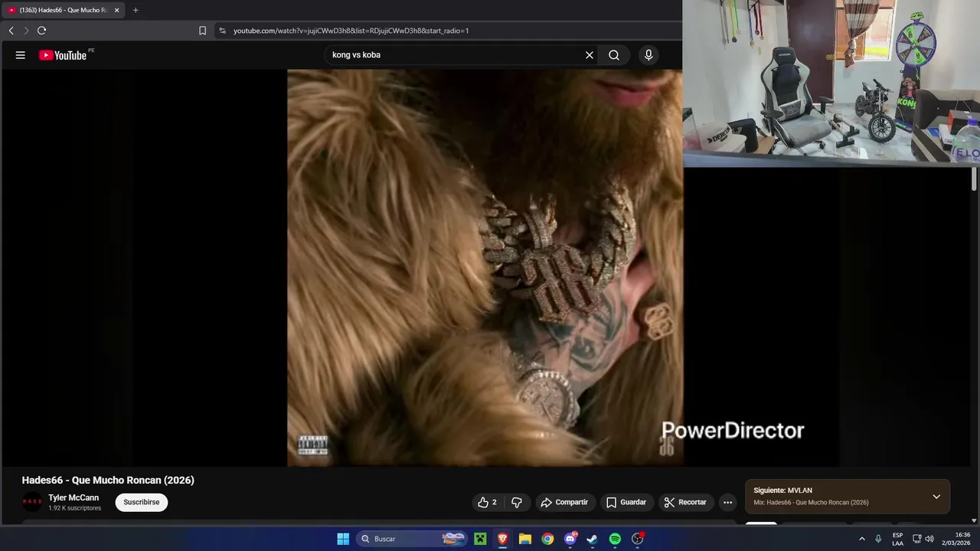Viewport: 980px width, 551px height.
Task: Close the Hades66 browser tab
Action: click(x=116, y=10)
